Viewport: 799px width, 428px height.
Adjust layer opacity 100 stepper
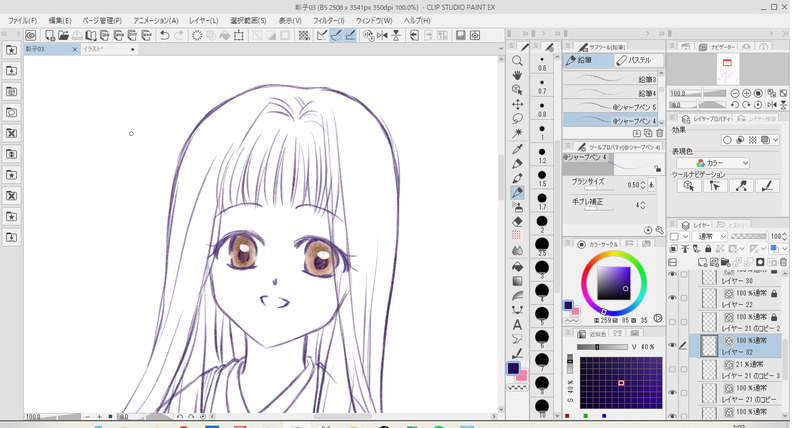[785, 236]
